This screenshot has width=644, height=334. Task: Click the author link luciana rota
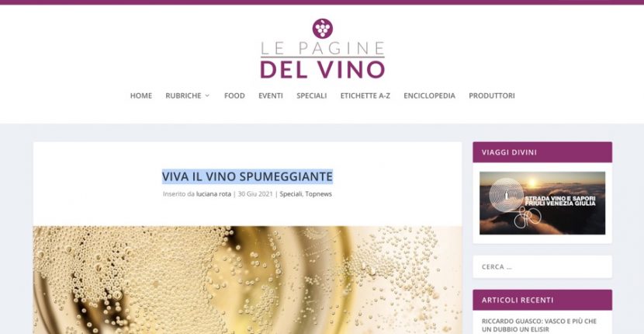(x=213, y=193)
